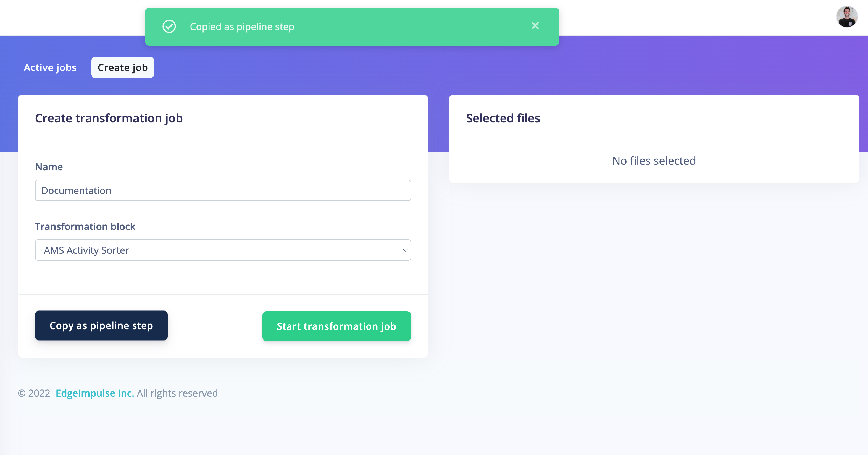868x455 pixels.
Task: Open the user profile avatar menu
Action: [x=846, y=17]
